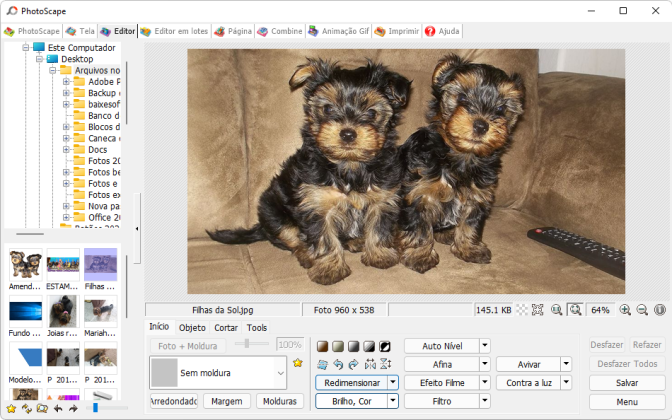The width and height of the screenshot is (672, 420).
Task: Zoom out with the minus magnifier
Action: point(642,310)
